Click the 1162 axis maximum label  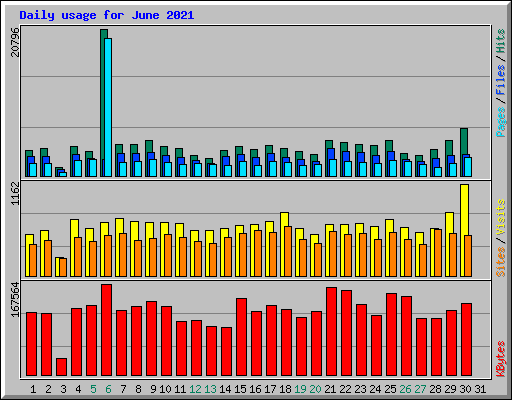pyautogui.click(x=15, y=193)
